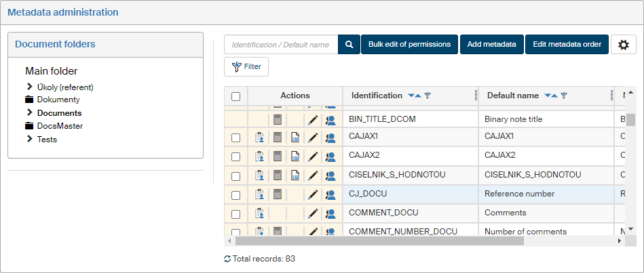Image resolution: width=644 pixels, height=273 pixels.
Task: Click the calculator icon for BIN_TITLE_DCOM row
Action: point(278,120)
